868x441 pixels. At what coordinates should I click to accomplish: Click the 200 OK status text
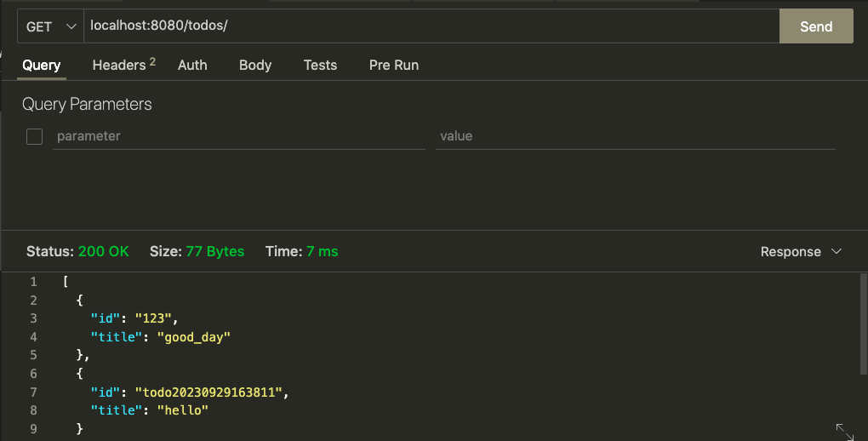pyautogui.click(x=103, y=252)
